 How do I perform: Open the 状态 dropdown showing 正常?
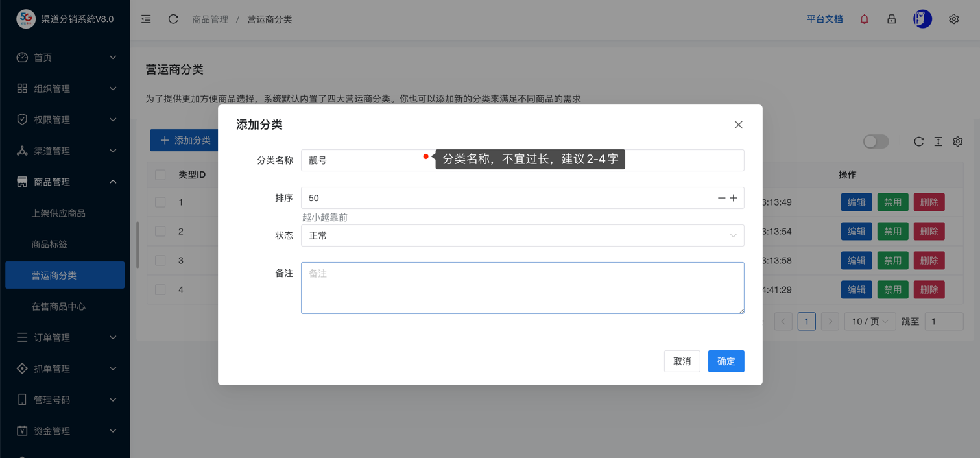522,235
